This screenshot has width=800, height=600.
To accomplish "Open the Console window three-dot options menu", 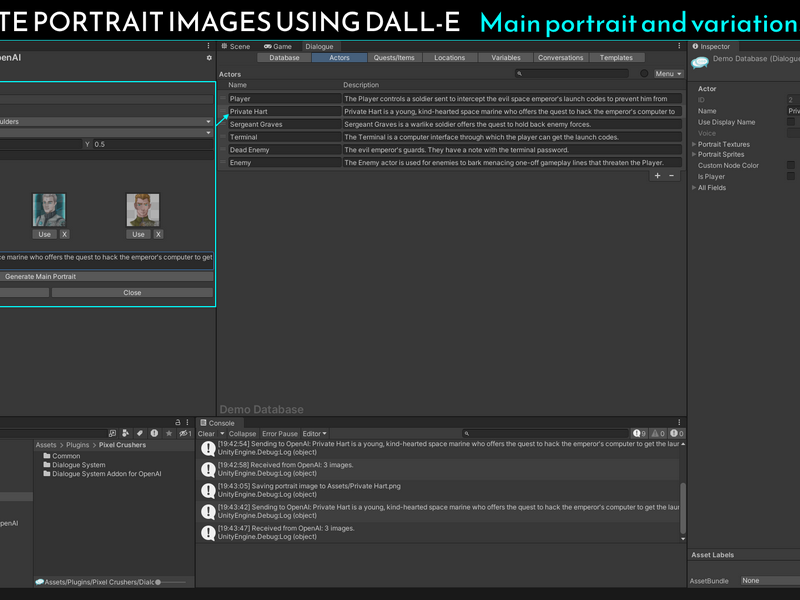I will pos(679,422).
